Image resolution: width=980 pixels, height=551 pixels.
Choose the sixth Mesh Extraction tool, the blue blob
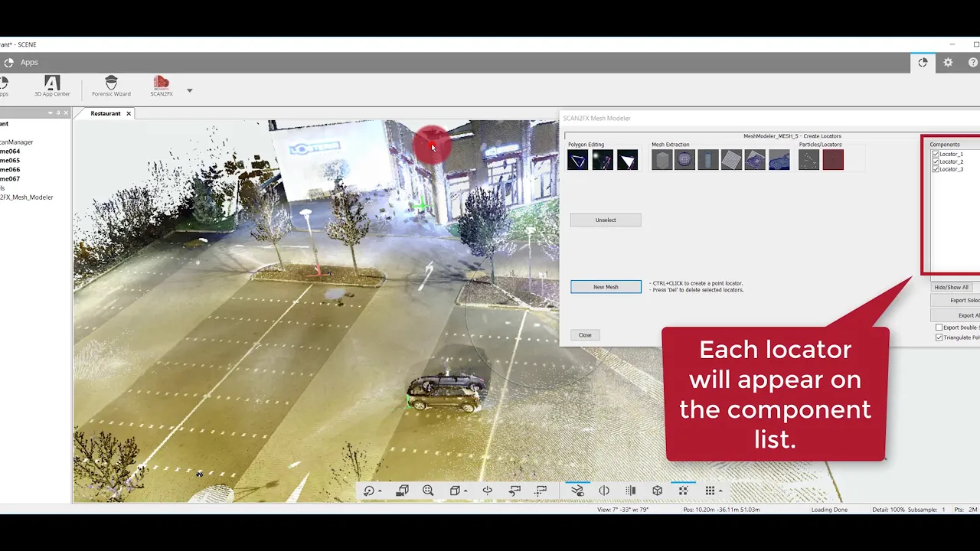tap(779, 160)
